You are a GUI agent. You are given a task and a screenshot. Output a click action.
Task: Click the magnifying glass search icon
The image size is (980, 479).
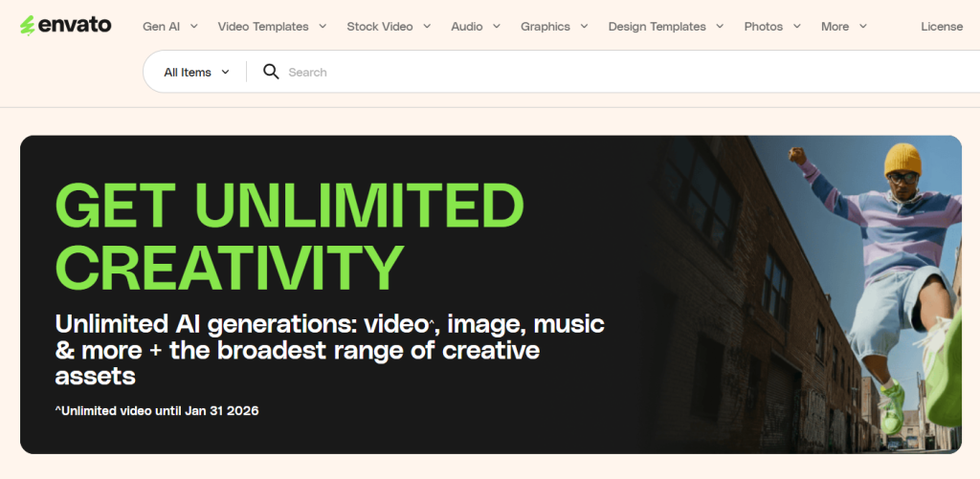(271, 72)
